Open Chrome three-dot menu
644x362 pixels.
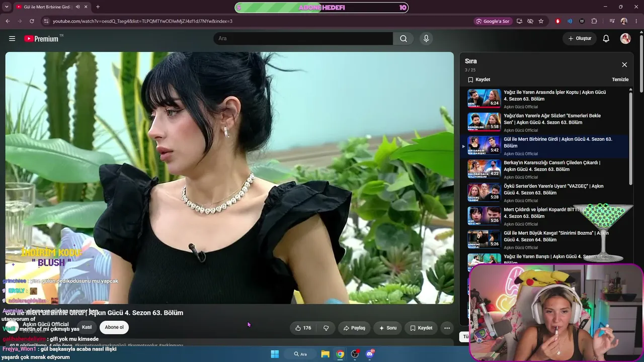[636, 21]
